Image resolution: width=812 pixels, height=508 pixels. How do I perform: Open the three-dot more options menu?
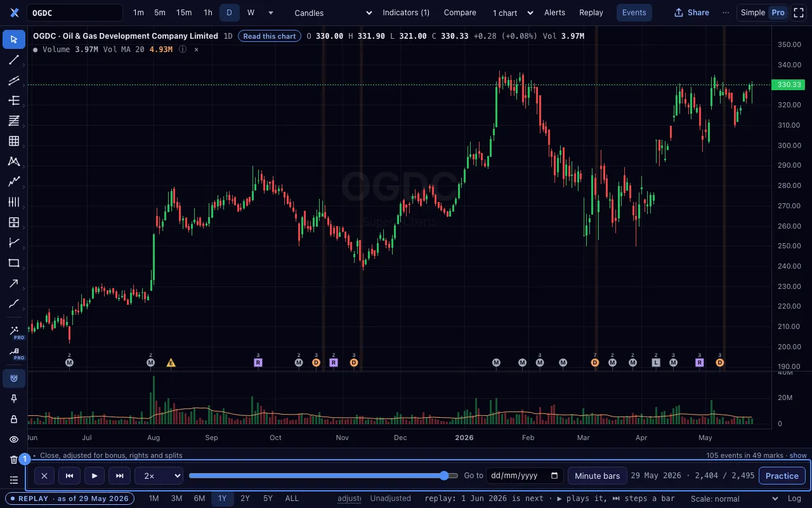tap(726, 13)
